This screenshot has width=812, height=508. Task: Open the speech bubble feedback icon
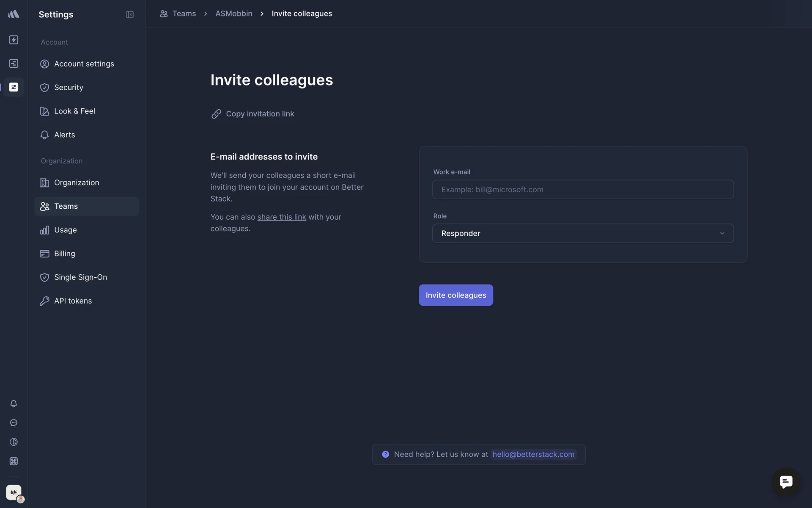pyautogui.click(x=14, y=422)
